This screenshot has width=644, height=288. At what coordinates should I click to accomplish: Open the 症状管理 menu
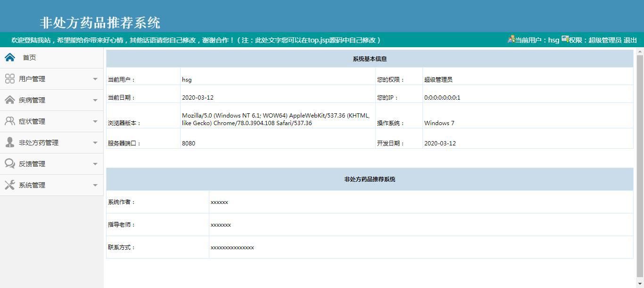(x=51, y=121)
